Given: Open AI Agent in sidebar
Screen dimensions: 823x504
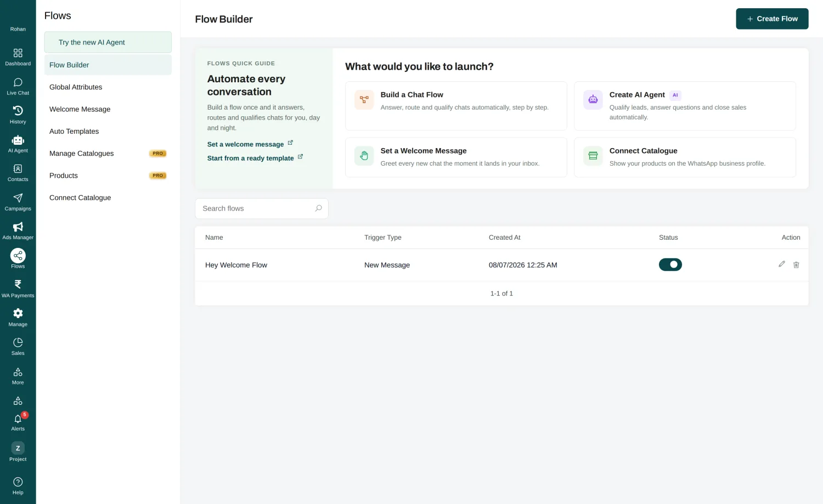Looking at the screenshot, I should pyautogui.click(x=18, y=144).
